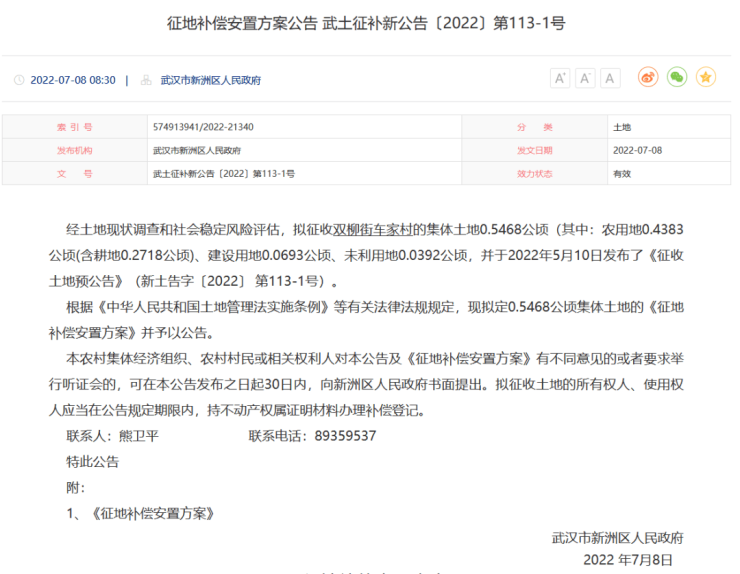This screenshot has width=740, height=574.
Task: Click document number value in table
Action: (x=224, y=174)
